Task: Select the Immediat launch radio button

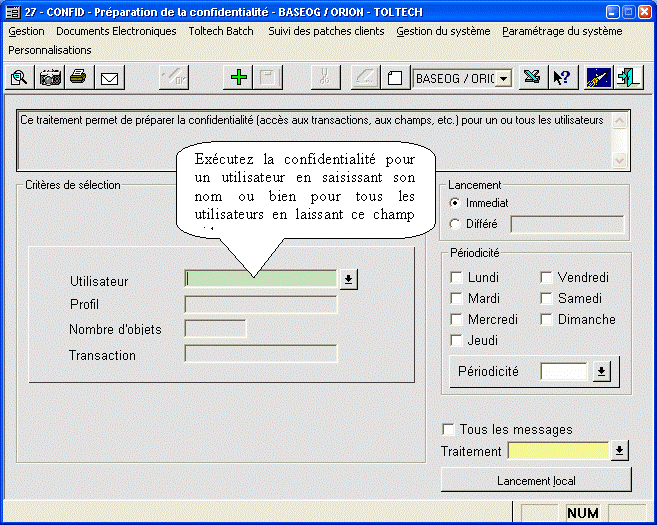Action: coord(455,203)
